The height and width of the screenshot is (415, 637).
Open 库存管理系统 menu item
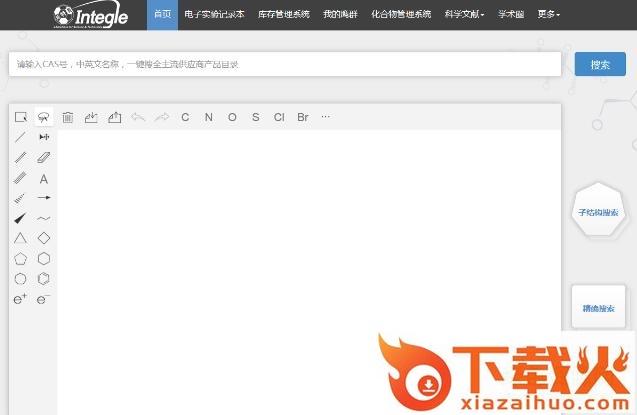tap(284, 15)
